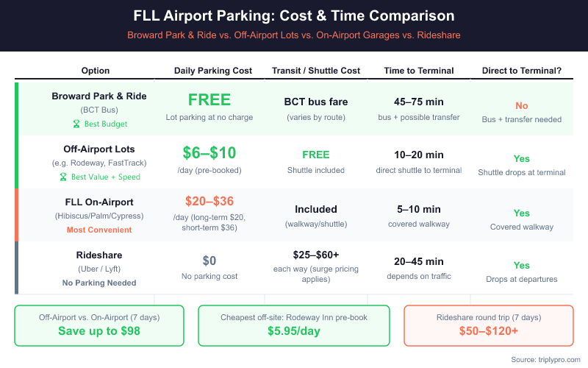Click the Direct to Terminal? column header
Image resolution: width=588 pixels, height=368 pixels.
pos(522,71)
